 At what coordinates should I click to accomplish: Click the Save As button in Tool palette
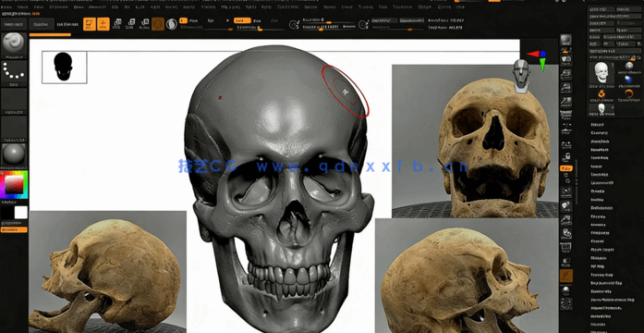point(628,9)
